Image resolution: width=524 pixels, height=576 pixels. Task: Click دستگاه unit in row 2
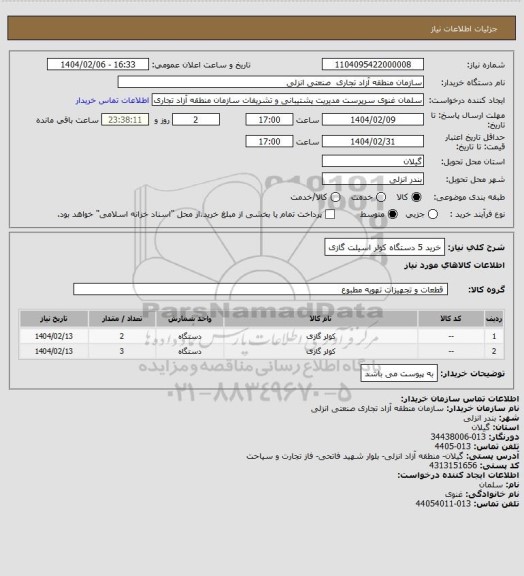point(190,351)
